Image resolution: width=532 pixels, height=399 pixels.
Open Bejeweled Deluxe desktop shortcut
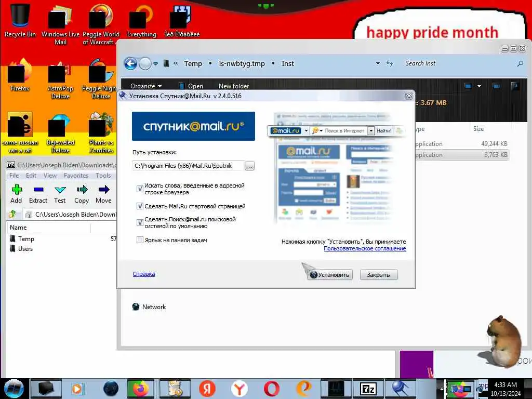coord(60,133)
